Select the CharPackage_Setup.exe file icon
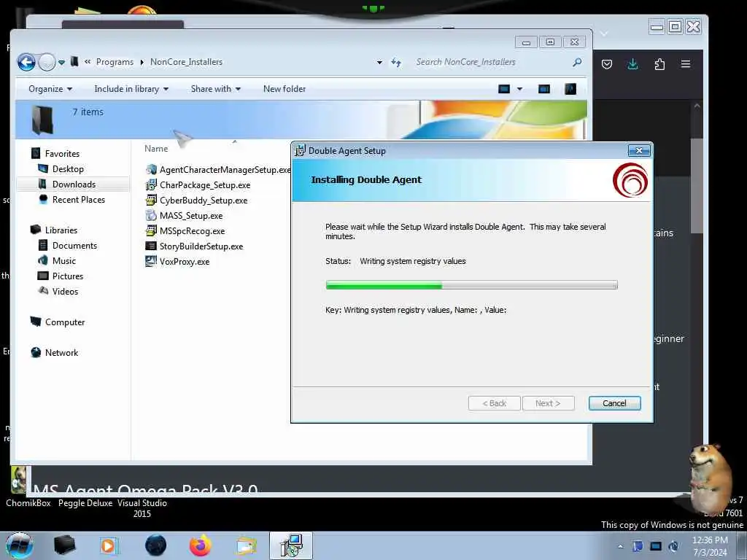The width and height of the screenshot is (747, 560). click(151, 184)
